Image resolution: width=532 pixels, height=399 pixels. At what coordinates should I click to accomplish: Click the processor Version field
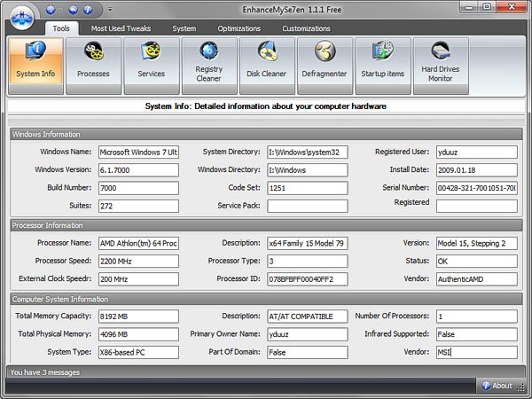coord(477,243)
